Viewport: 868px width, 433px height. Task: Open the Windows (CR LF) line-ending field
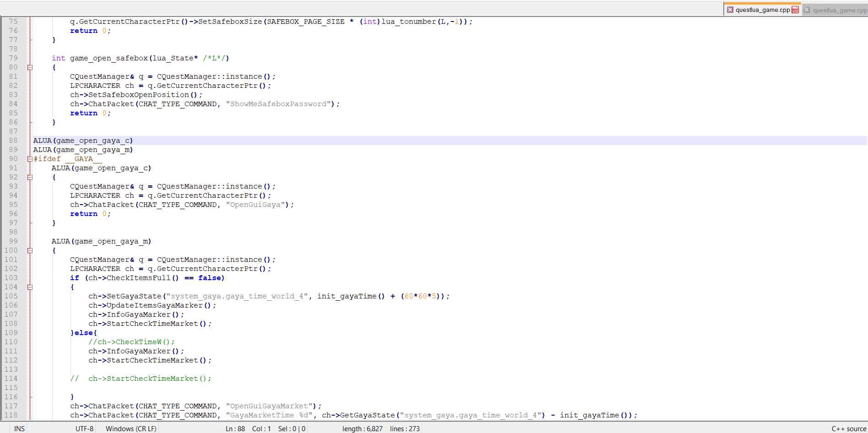coord(131,428)
